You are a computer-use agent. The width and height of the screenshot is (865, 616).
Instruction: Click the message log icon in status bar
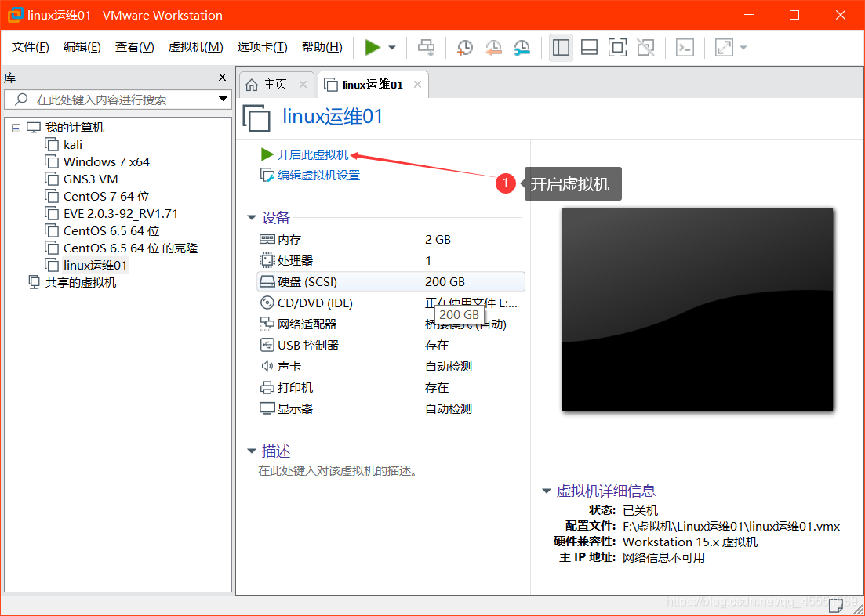836,606
